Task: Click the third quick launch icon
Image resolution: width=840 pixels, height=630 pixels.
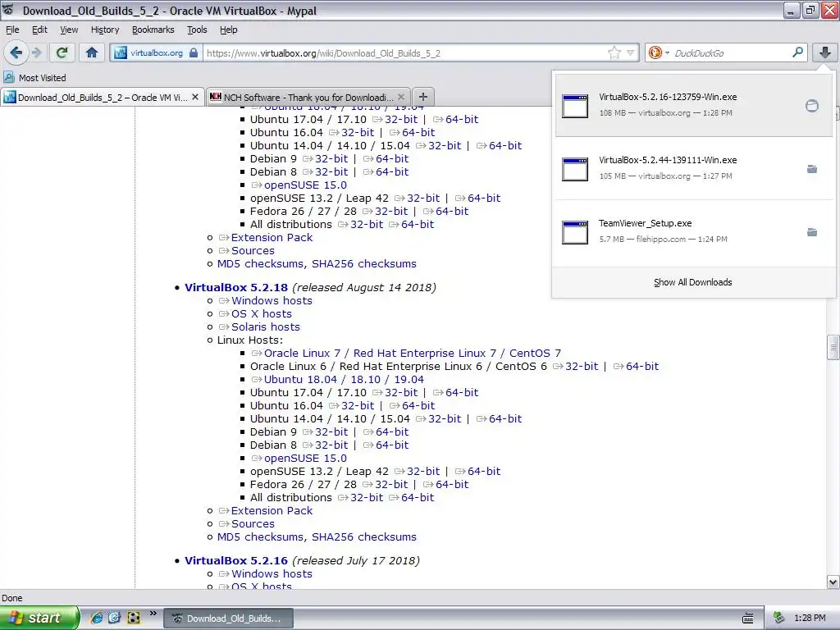Action: (134, 618)
